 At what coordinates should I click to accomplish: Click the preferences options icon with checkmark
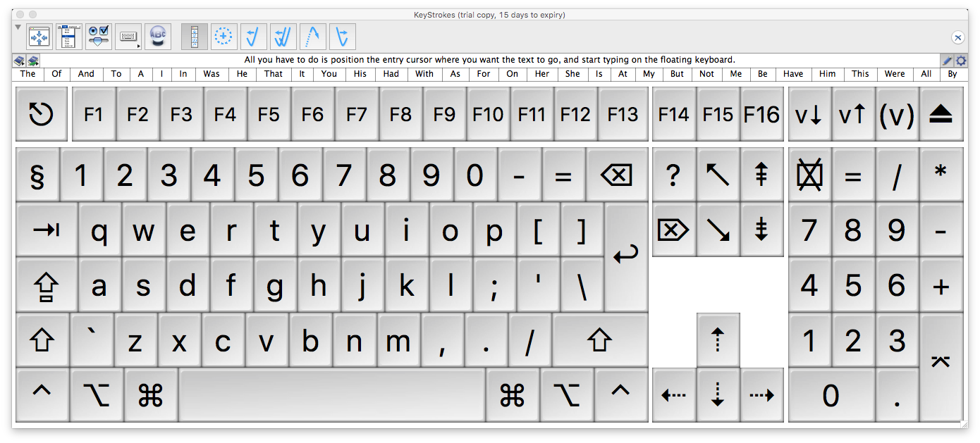[x=98, y=37]
